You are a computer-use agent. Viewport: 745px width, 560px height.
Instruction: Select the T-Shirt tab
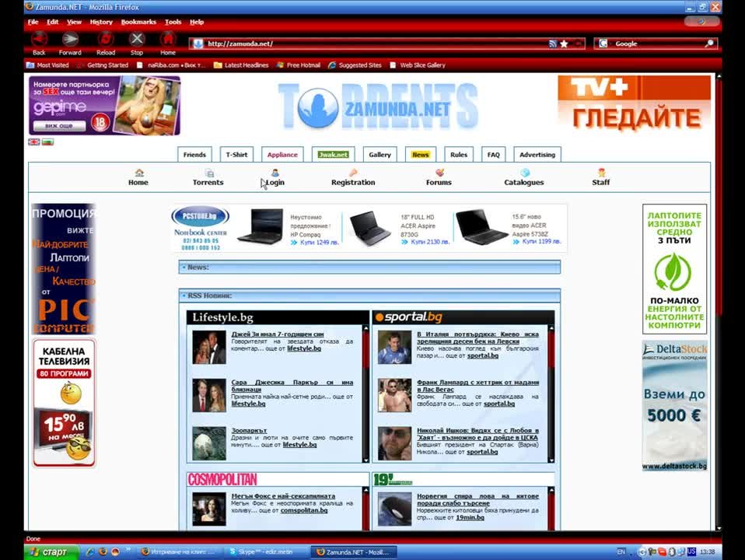point(236,155)
